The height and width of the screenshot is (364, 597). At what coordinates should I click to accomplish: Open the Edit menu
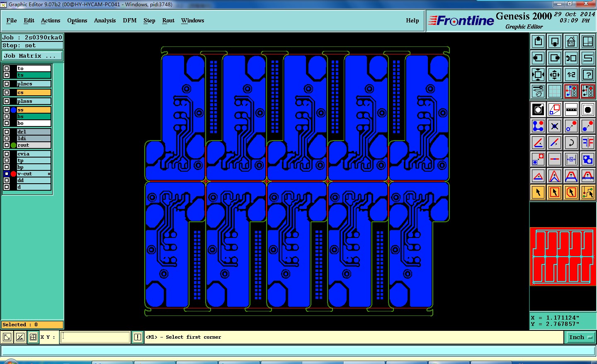coord(29,20)
